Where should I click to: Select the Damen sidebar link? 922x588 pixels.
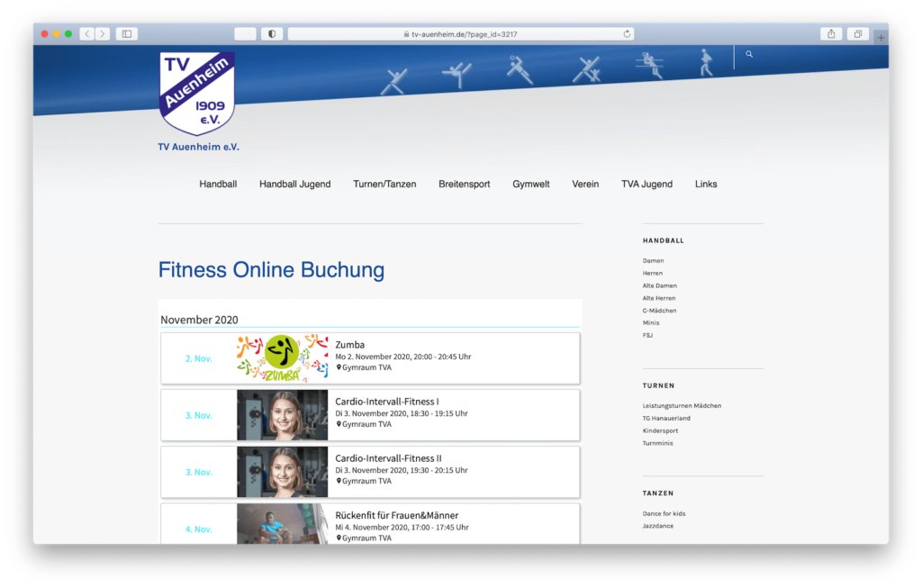coord(654,260)
